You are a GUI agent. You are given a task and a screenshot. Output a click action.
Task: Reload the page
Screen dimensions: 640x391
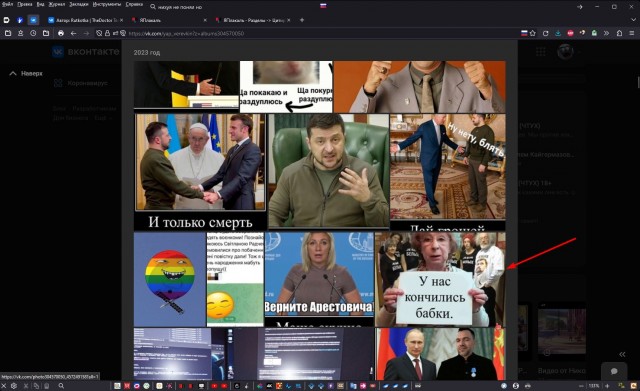coord(545,33)
